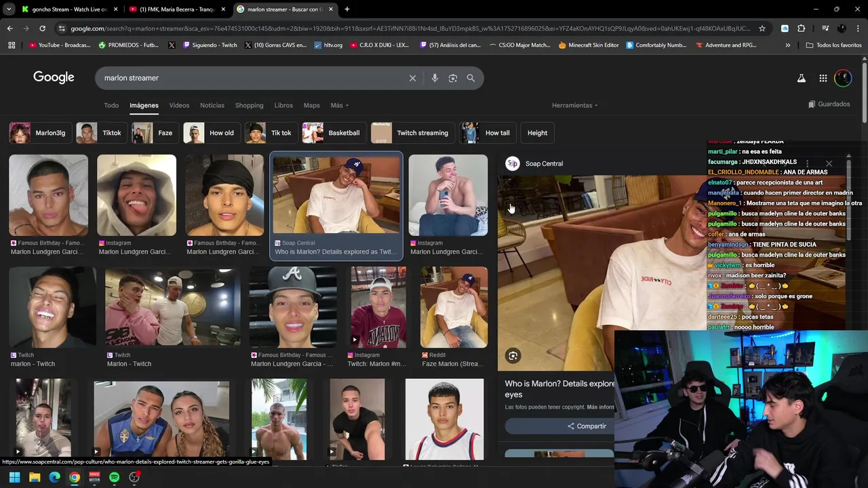Switch to the FMK, Maria Becerra YouTube tab
Viewport: 868px width, 488px height.
point(178,9)
